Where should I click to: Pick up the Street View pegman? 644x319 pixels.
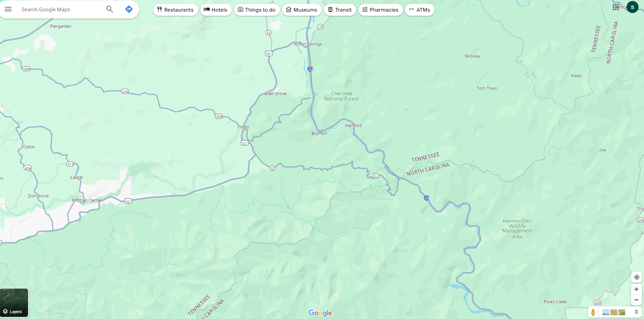tap(593, 312)
